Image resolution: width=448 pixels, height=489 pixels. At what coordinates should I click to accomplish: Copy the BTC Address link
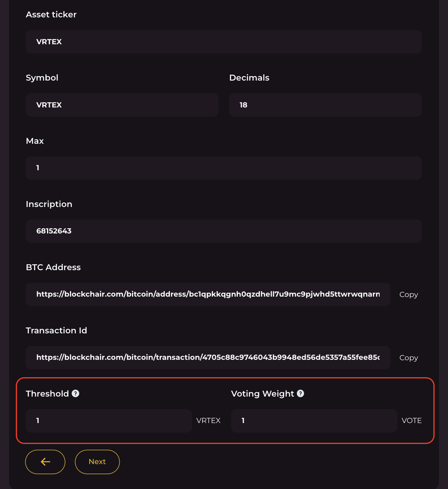point(408,295)
